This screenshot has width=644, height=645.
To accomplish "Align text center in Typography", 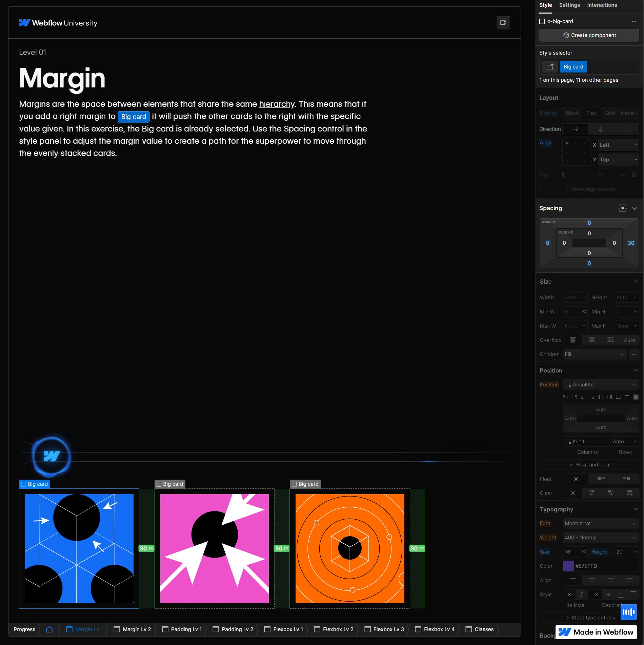I will point(591,580).
